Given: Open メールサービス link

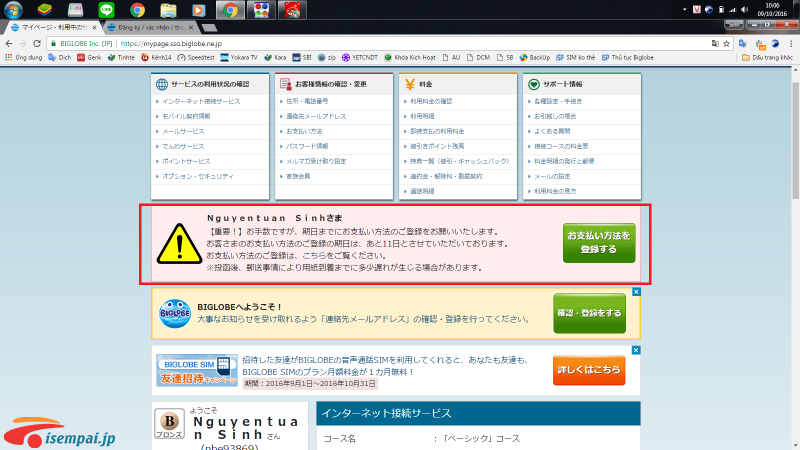Looking at the screenshot, I should pos(183,131).
